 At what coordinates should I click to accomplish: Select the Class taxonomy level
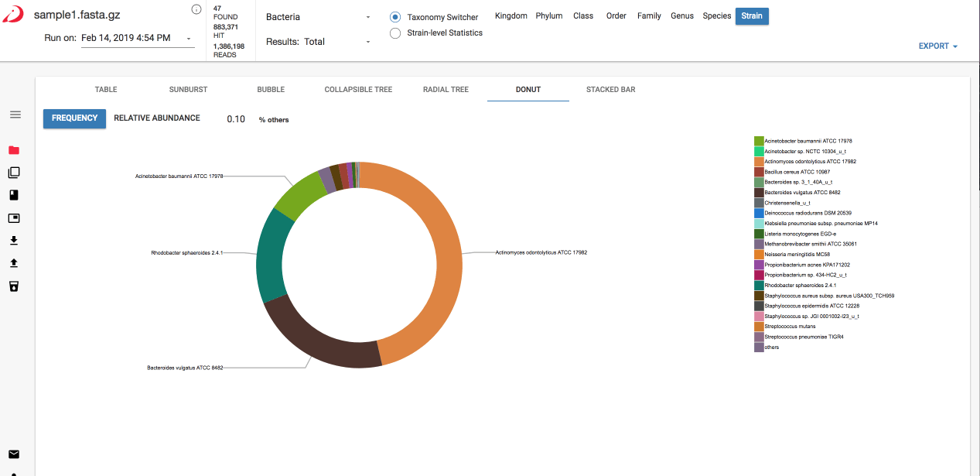click(583, 16)
